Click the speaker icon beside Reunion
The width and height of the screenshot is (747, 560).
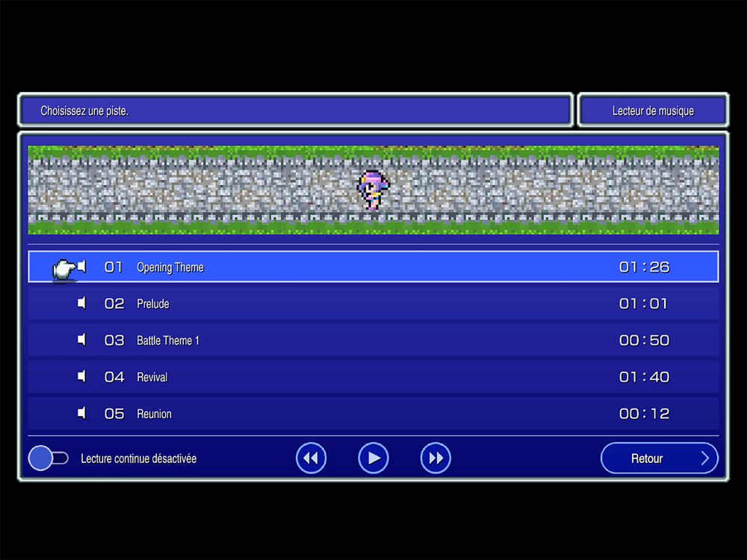coord(82,414)
